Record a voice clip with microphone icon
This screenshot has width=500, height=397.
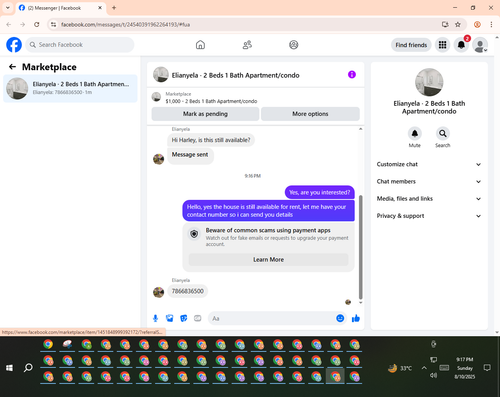(155, 318)
